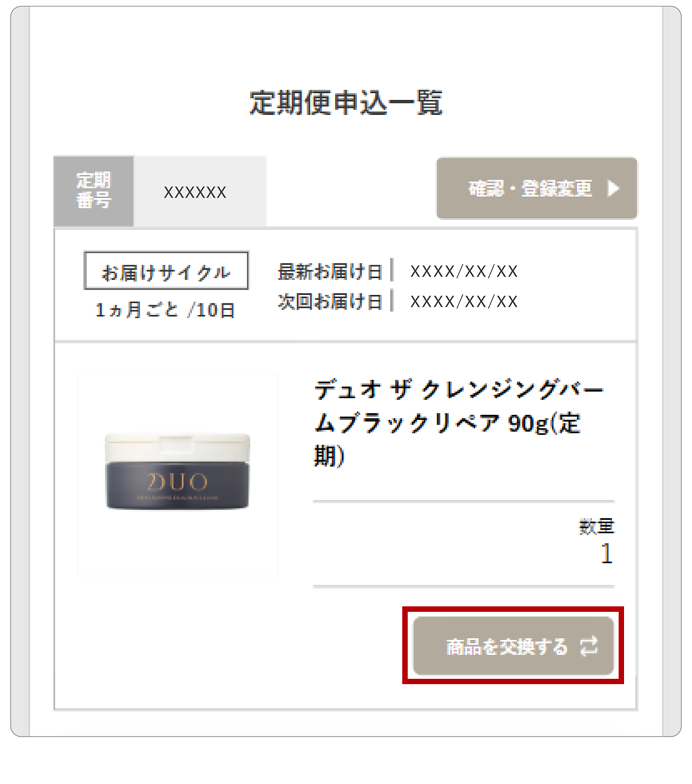Click the 商品を交換する button
The width and height of the screenshot is (692, 784).
(513, 646)
